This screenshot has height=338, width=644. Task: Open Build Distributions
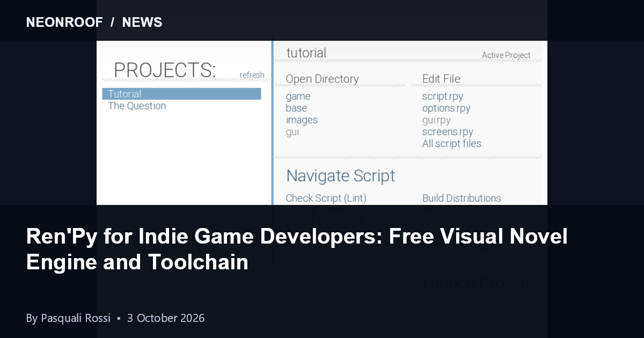point(462,198)
